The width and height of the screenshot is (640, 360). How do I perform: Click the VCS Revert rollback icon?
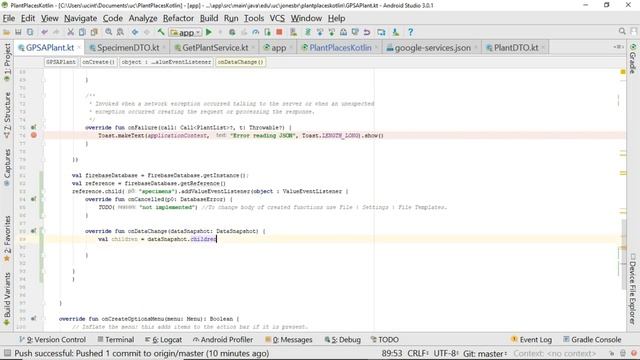[x=367, y=32]
